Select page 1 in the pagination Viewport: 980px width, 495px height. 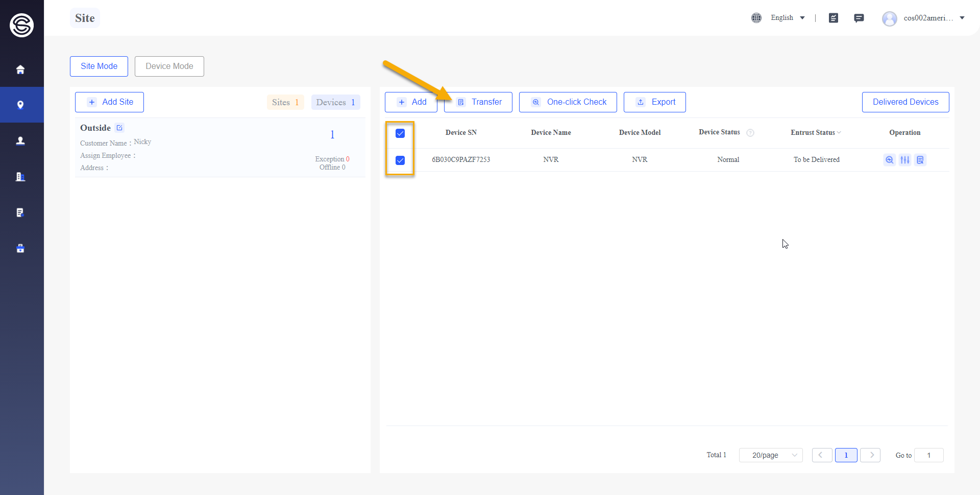[846, 455]
